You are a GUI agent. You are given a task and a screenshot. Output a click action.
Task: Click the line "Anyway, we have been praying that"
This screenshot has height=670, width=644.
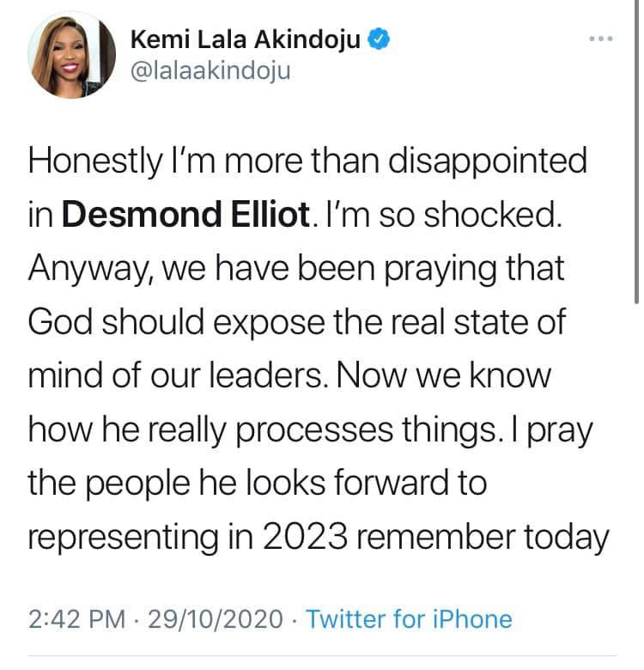(296, 270)
